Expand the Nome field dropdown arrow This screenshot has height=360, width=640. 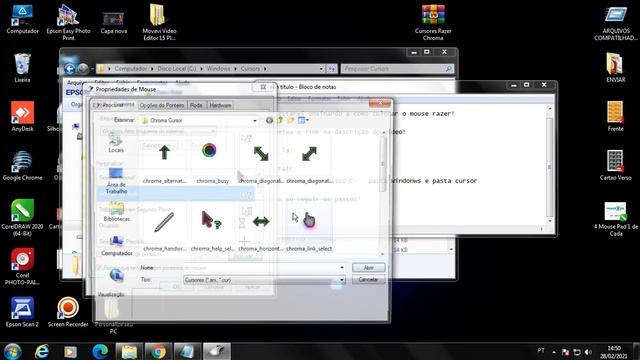[x=342, y=268]
